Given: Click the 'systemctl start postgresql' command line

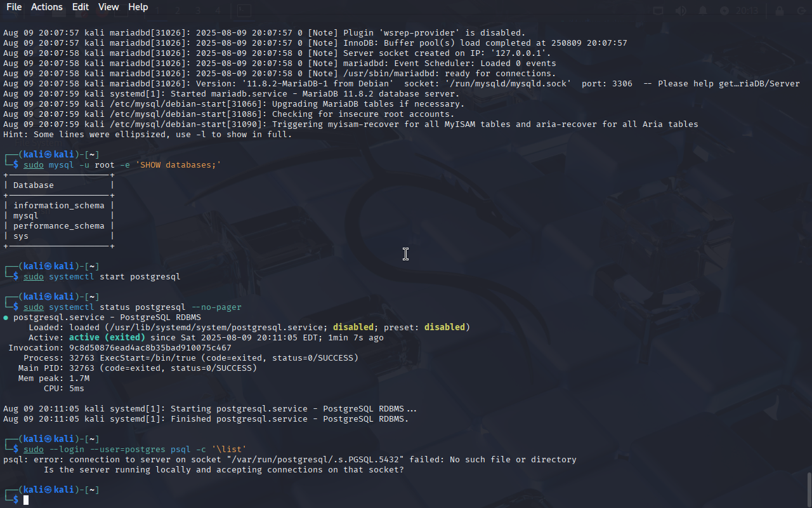Looking at the screenshot, I should [102, 277].
